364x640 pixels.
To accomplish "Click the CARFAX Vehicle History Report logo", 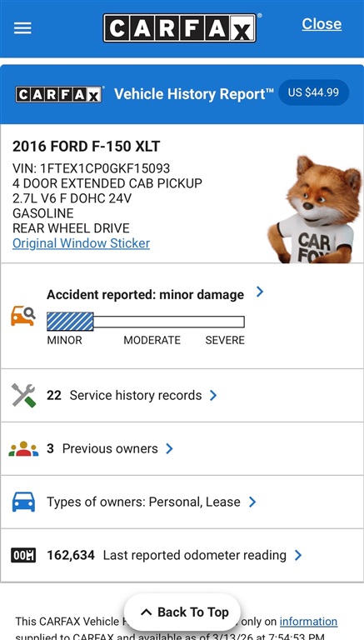I will click(x=59, y=94).
